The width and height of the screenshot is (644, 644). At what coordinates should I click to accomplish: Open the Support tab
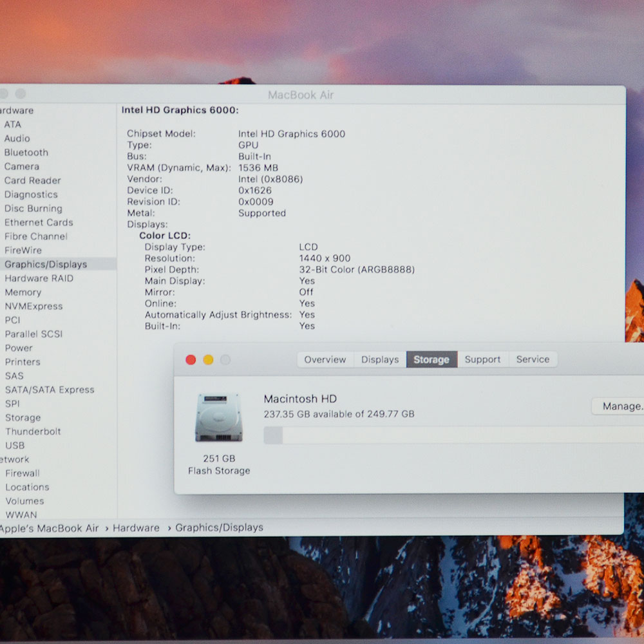(482, 359)
